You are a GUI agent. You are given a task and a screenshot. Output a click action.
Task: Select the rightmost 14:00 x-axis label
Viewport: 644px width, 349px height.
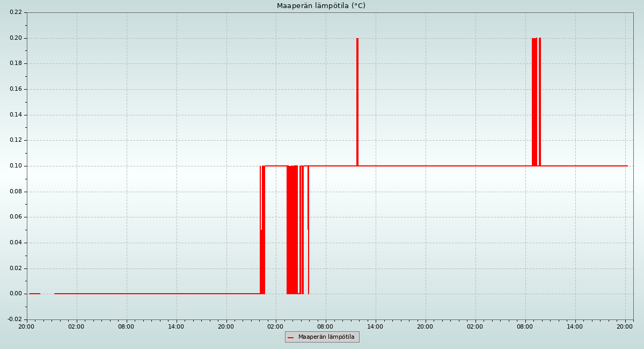tap(575, 326)
